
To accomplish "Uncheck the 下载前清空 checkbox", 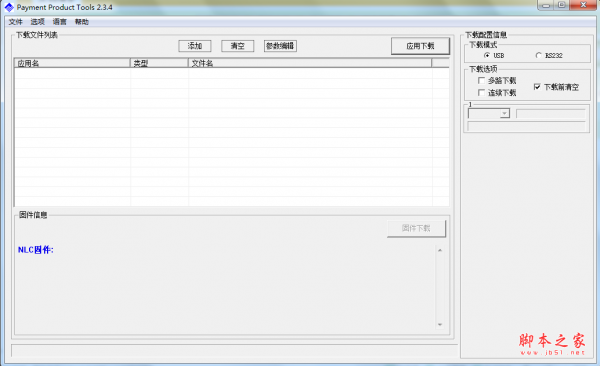I will (x=537, y=87).
